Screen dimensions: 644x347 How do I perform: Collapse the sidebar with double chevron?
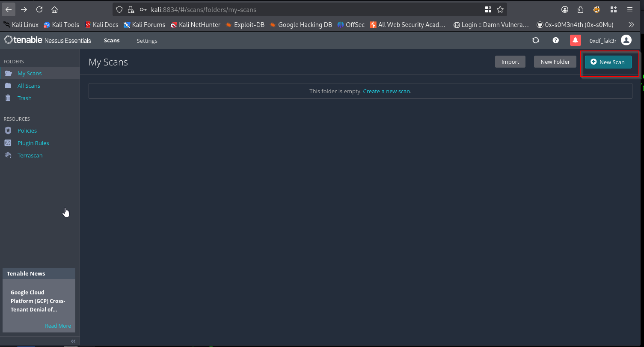pyautogui.click(x=73, y=341)
